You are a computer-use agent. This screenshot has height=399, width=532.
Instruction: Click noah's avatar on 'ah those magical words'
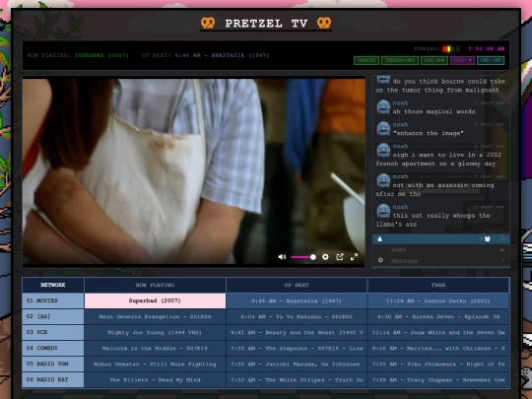pyautogui.click(x=383, y=106)
